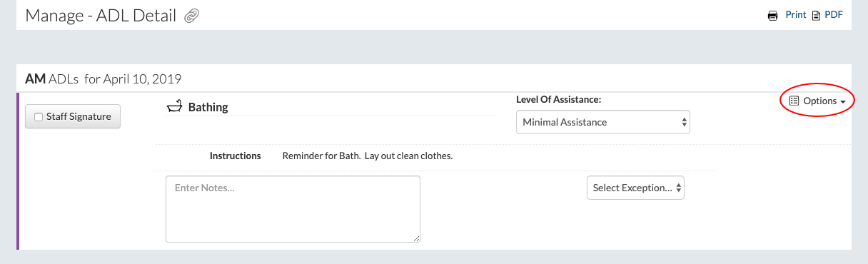Click the PDF document icon

click(x=817, y=16)
